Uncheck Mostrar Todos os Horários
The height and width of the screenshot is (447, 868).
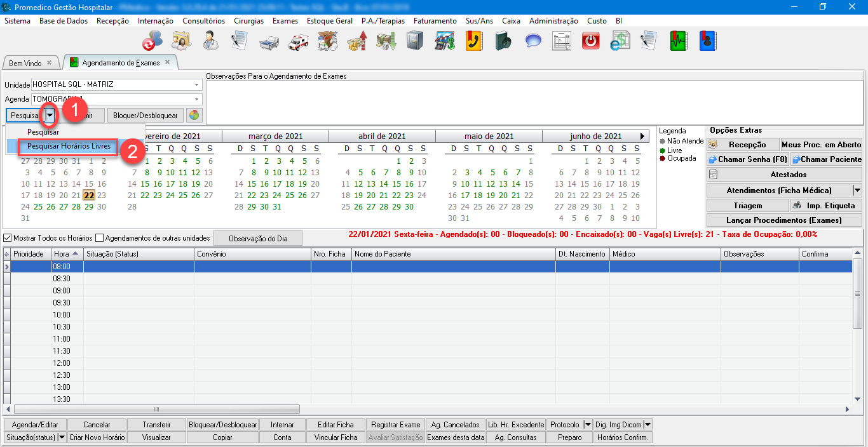pos(8,238)
